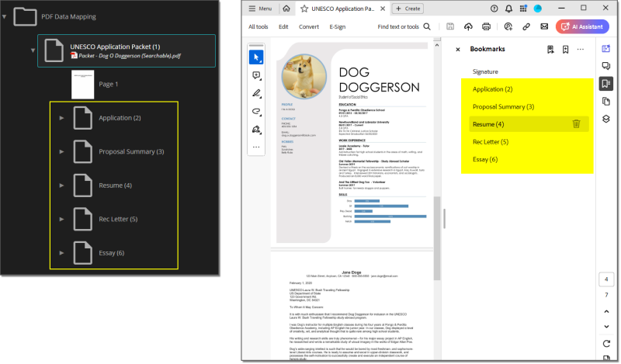This screenshot has width=621, height=364.
Task: Open the apps grid icon
Action: click(523, 9)
